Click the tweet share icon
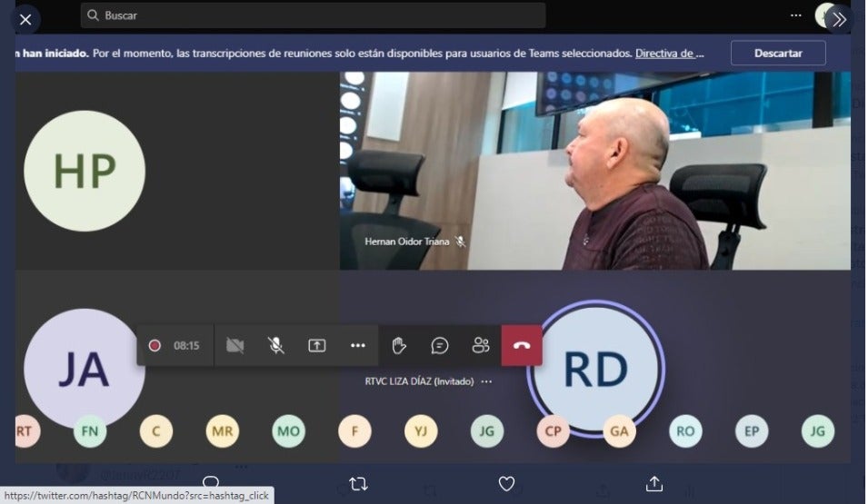Screen dimensions: 868x504 pyautogui.click(x=653, y=483)
